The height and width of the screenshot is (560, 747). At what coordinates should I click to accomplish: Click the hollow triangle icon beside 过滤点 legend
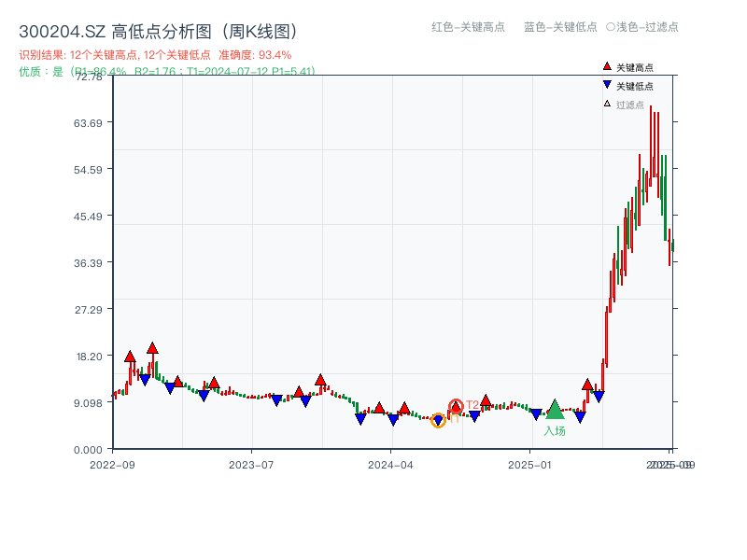[607, 104]
